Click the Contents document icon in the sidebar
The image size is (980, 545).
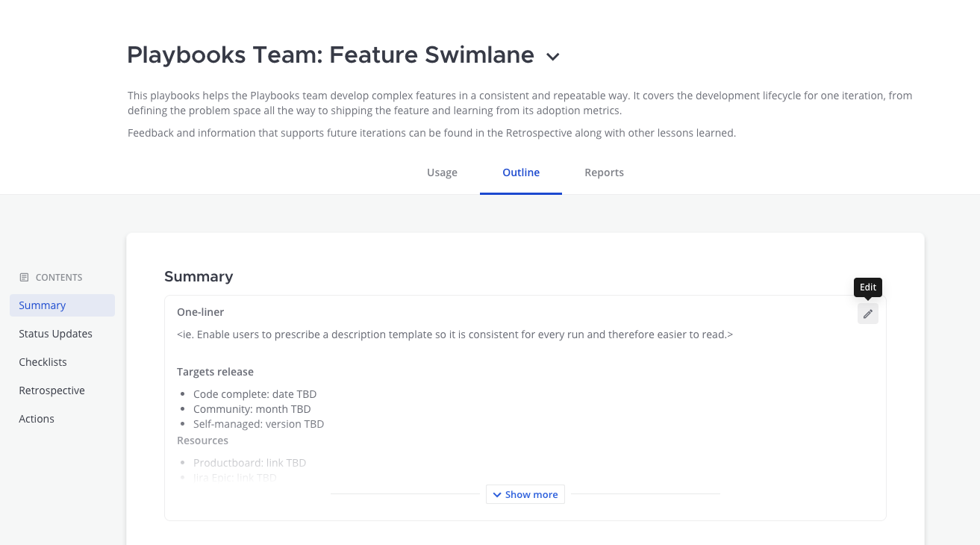pos(22,277)
